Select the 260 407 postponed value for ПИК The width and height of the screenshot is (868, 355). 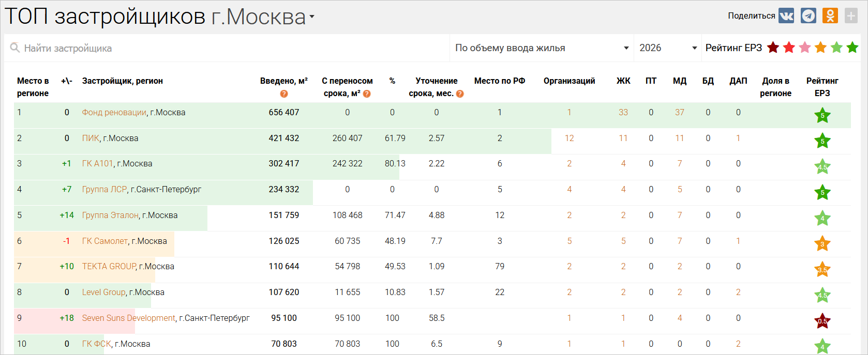click(x=347, y=138)
